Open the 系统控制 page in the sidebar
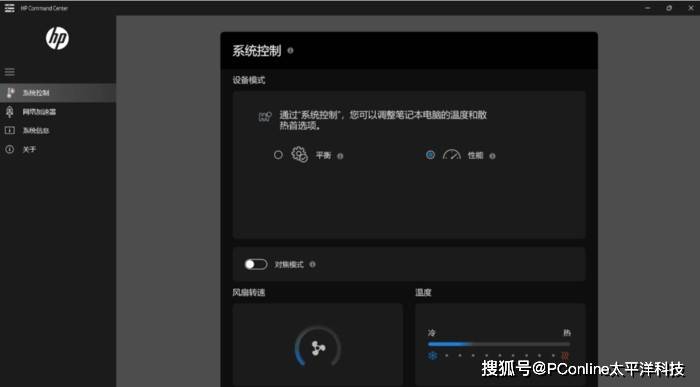700x387 pixels. click(x=58, y=93)
